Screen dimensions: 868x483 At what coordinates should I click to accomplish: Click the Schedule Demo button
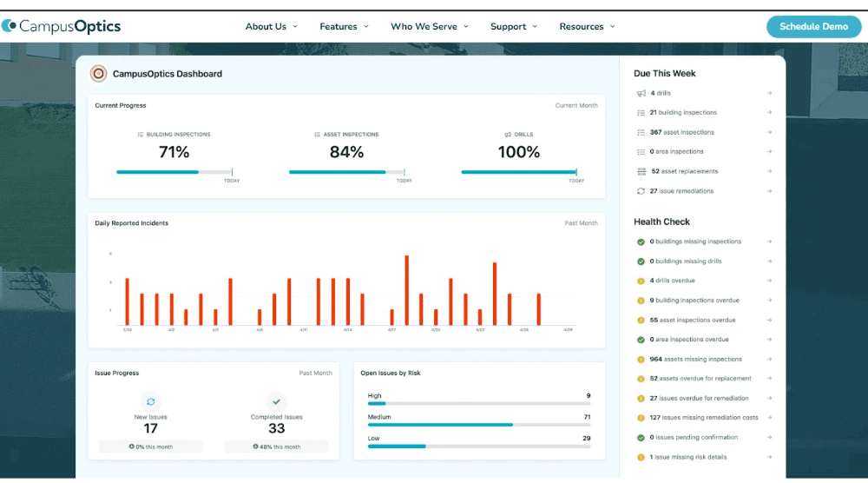coord(813,26)
